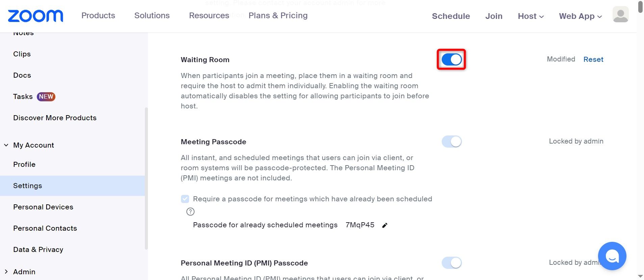The image size is (644, 280).
Task: Toggle the Meeting Passcode switch
Action: pos(451,142)
